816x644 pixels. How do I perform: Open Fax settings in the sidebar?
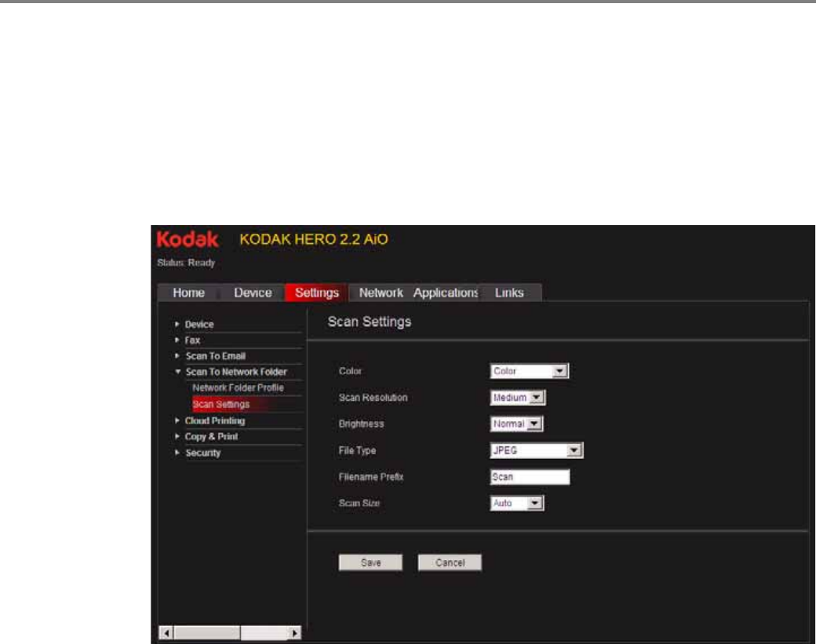192,340
